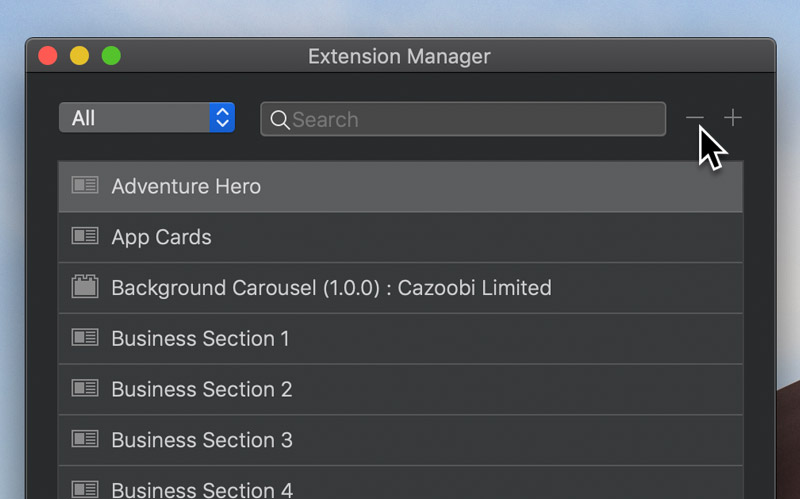Click the Business Section 3 block icon
Viewport: 800px width, 499px height.
tap(85, 440)
